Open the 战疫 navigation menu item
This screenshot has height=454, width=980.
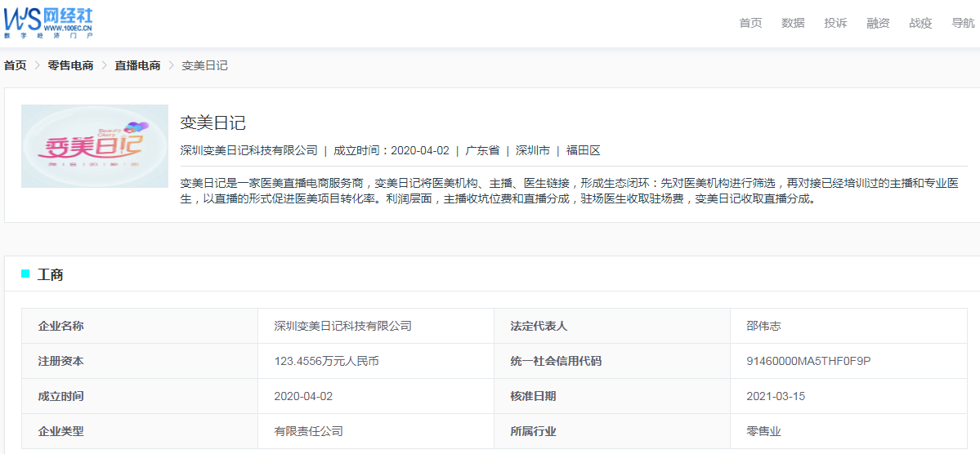(920, 23)
